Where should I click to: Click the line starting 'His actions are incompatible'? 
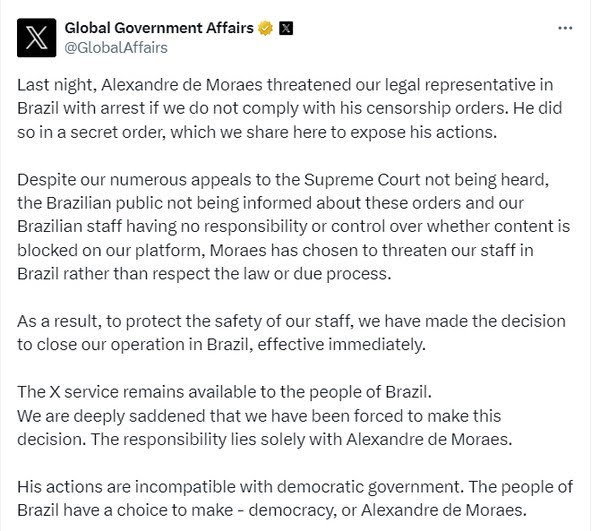pyautogui.click(x=295, y=487)
